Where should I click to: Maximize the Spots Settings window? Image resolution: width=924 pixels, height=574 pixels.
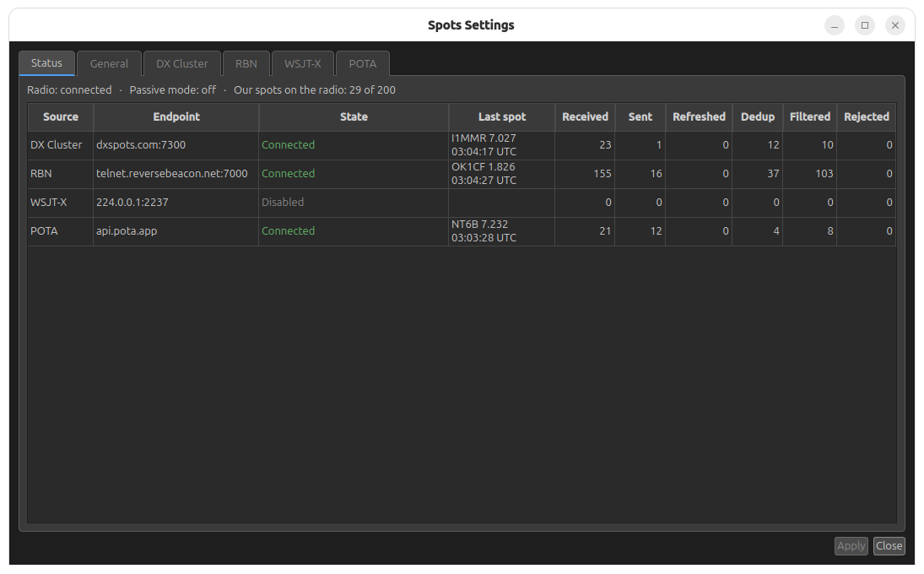pyautogui.click(x=864, y=25)
